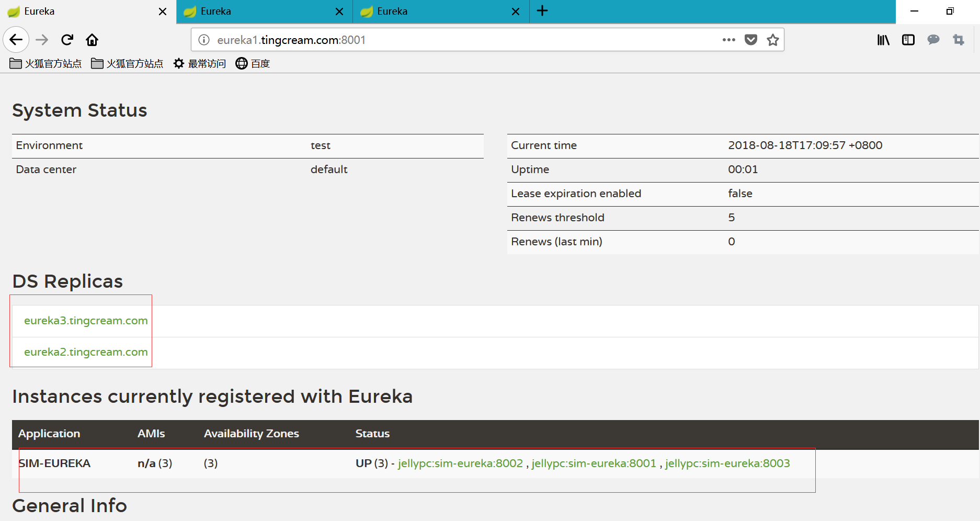Open eureka2.tingcream.com replica link
The height and width of the screenshot is (521, 980).
click(86, 352)
